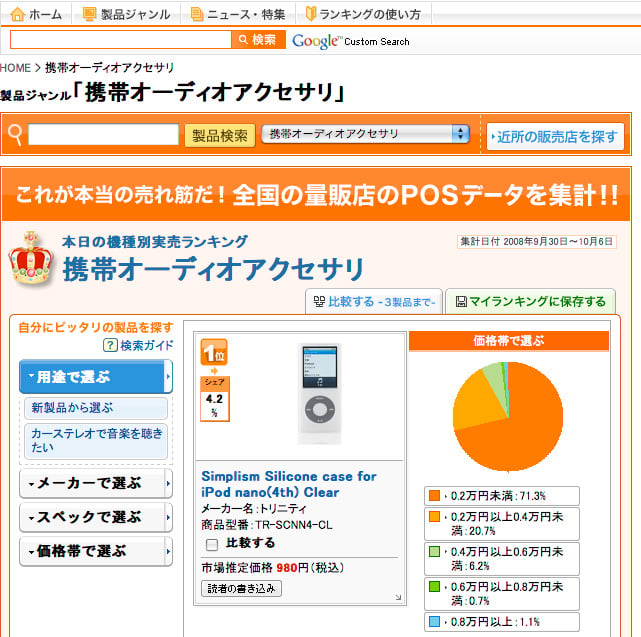Click the 検索ガイド link

click(147, 345)
